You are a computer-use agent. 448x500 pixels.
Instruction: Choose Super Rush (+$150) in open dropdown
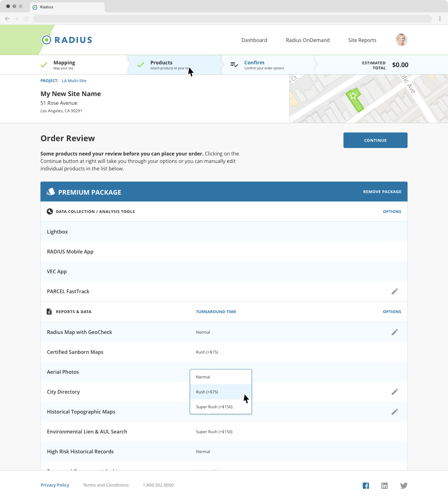coord(221,407)
